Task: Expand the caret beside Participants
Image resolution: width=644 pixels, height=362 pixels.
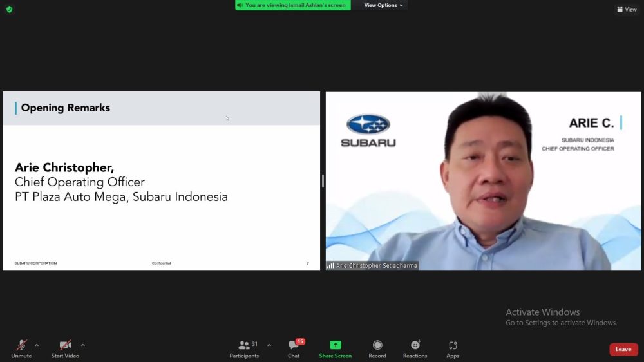Action: click(269, 345)
